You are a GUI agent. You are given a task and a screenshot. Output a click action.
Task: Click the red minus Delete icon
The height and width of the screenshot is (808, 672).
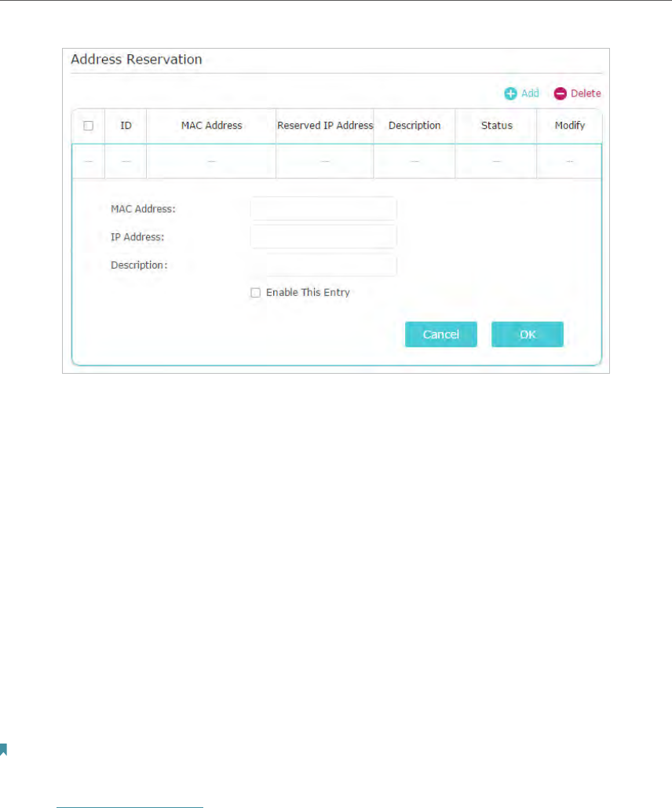coord(561,93)
